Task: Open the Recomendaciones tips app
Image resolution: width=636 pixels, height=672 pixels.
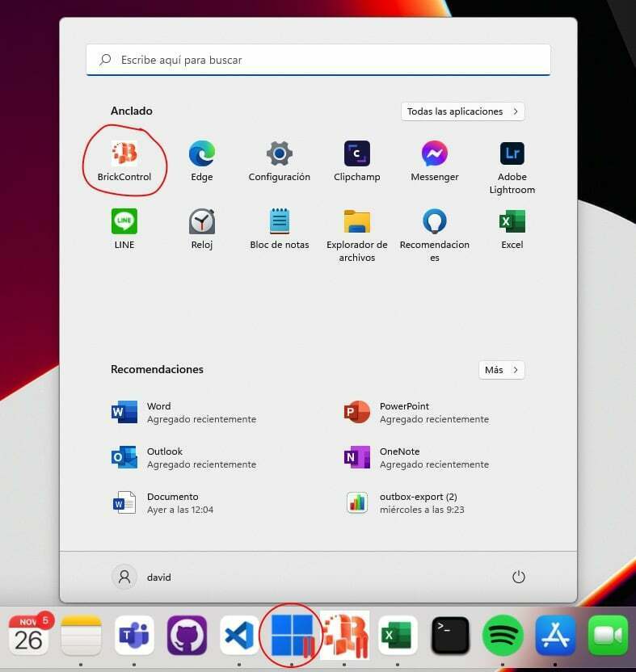Action: click(435, 236)
